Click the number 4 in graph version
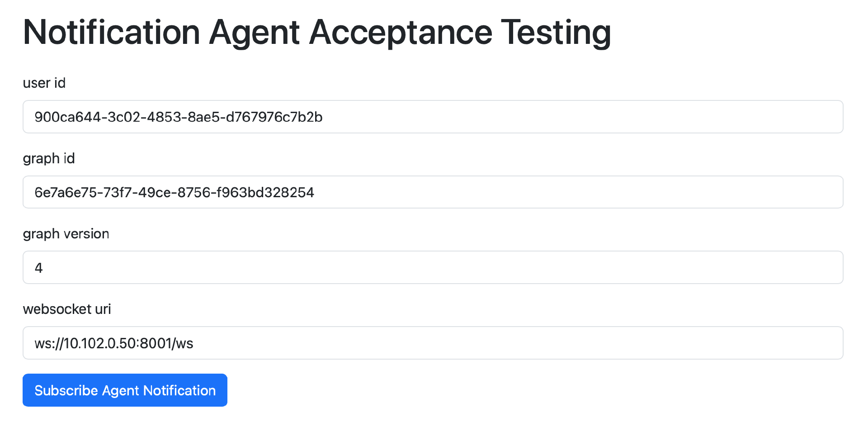The image size is (868, 427). 39,268
